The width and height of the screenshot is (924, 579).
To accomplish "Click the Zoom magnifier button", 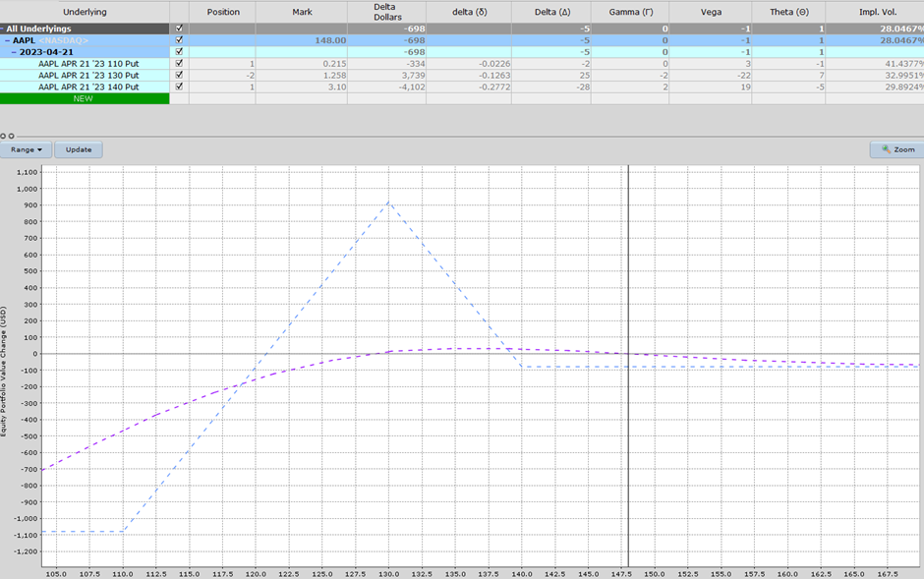I will (896, 149).
